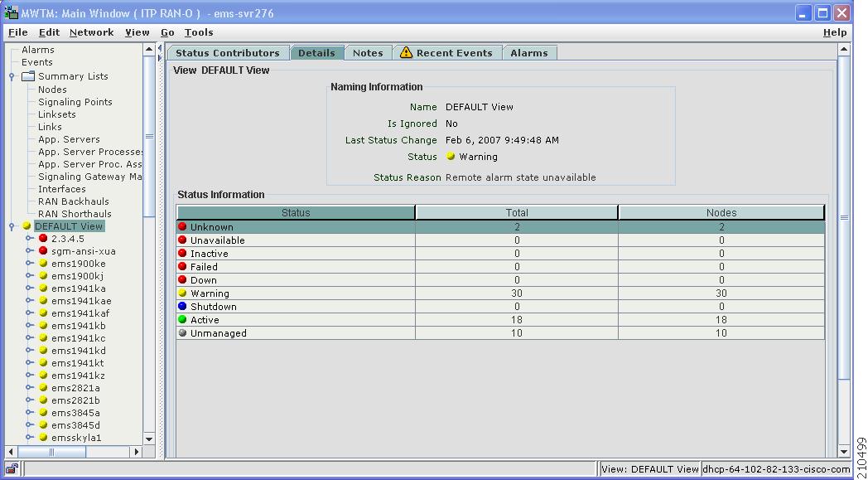Select Events in the navigation tree
The height and width of the screenshot is (480, 868).
[37, 62]
